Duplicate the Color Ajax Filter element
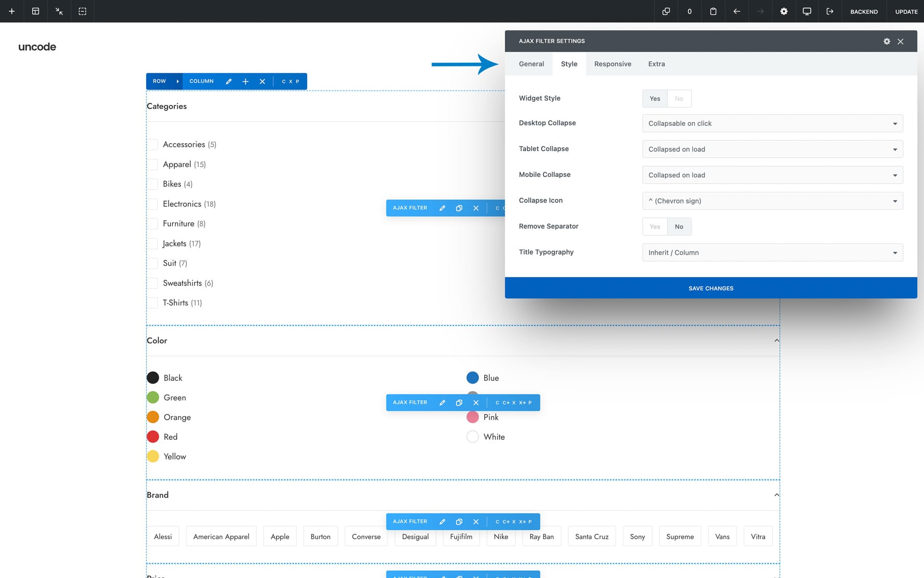 (459, 403)
